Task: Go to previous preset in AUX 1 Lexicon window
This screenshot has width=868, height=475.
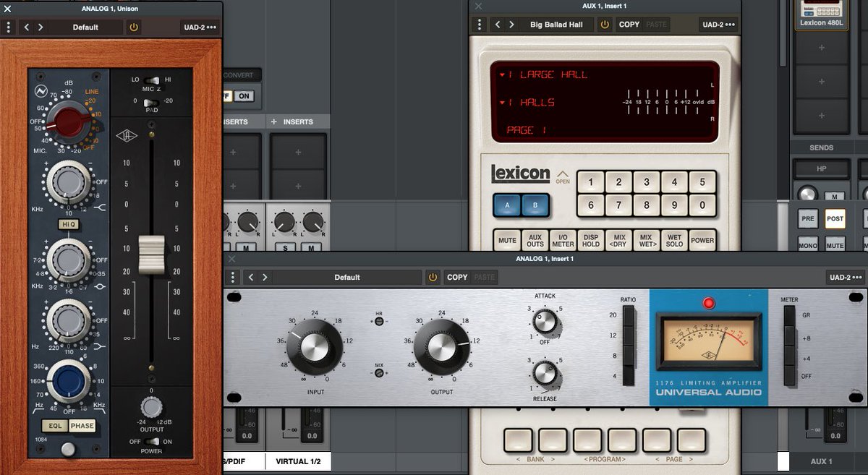Action: (x=498, y=25)
